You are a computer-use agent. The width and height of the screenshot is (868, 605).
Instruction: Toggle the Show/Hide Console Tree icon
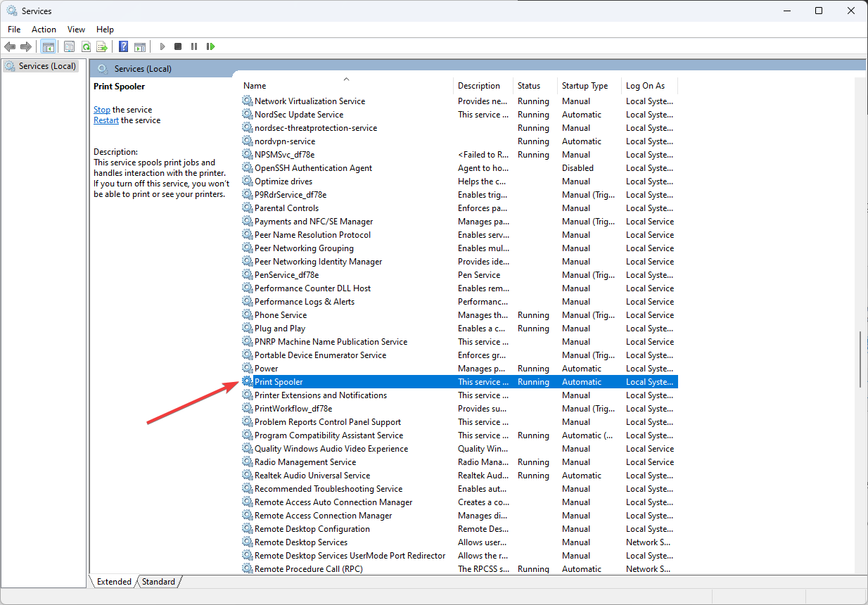click(49, 46)
